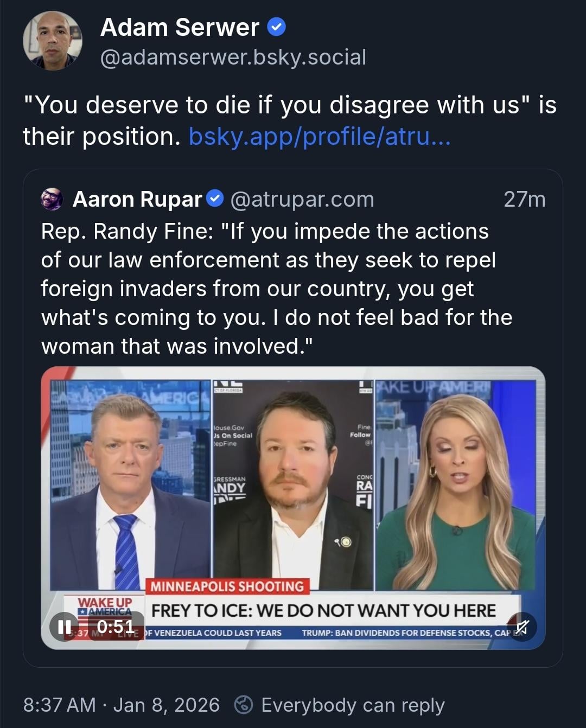
Task: Click the 27m quoted post timestamp
Action: 524,199
